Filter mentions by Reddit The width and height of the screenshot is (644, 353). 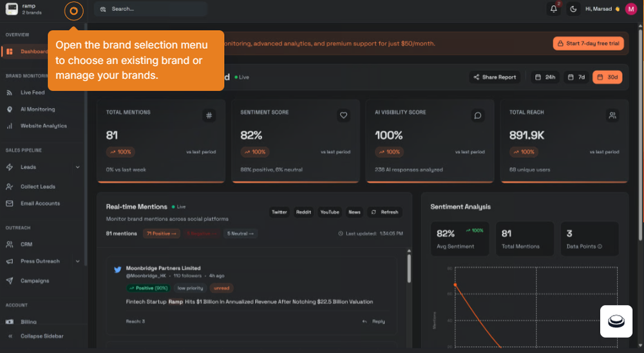tap(303, 212)
